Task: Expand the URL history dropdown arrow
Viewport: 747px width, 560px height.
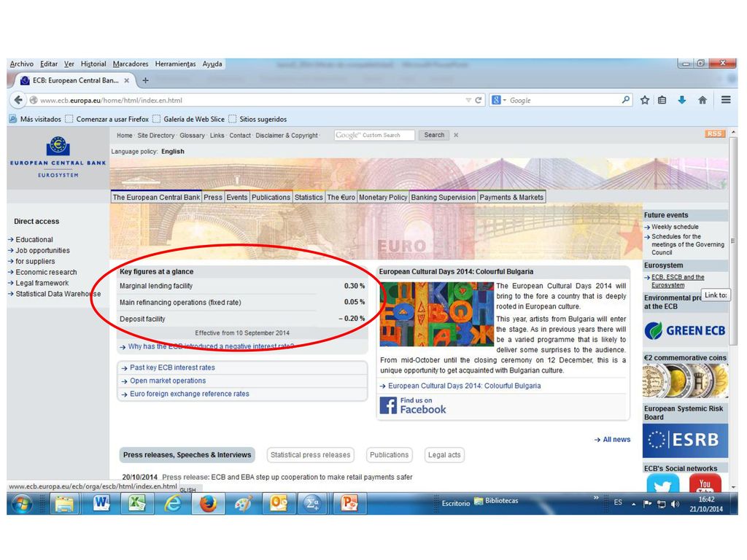Action: pyautogui.click(x=468, y=100)
